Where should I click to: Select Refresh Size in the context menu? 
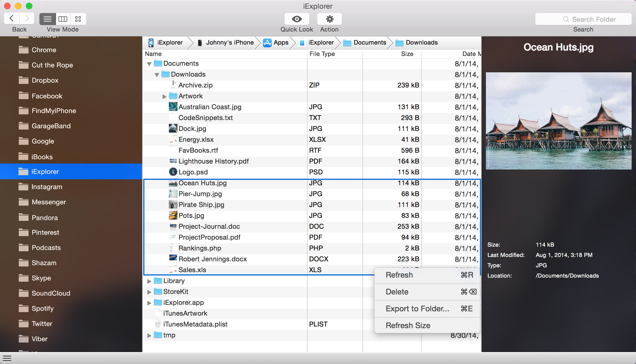tap(408, 325)
